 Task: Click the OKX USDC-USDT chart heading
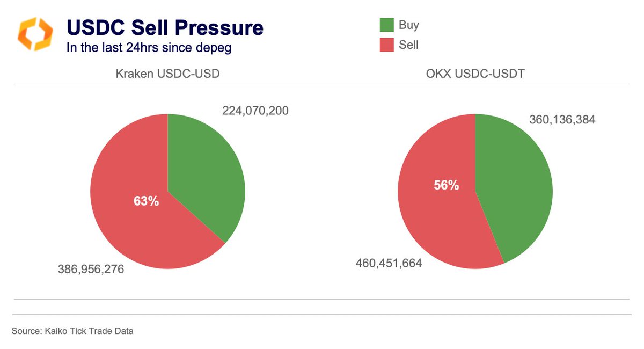click(x=474, y=74)
